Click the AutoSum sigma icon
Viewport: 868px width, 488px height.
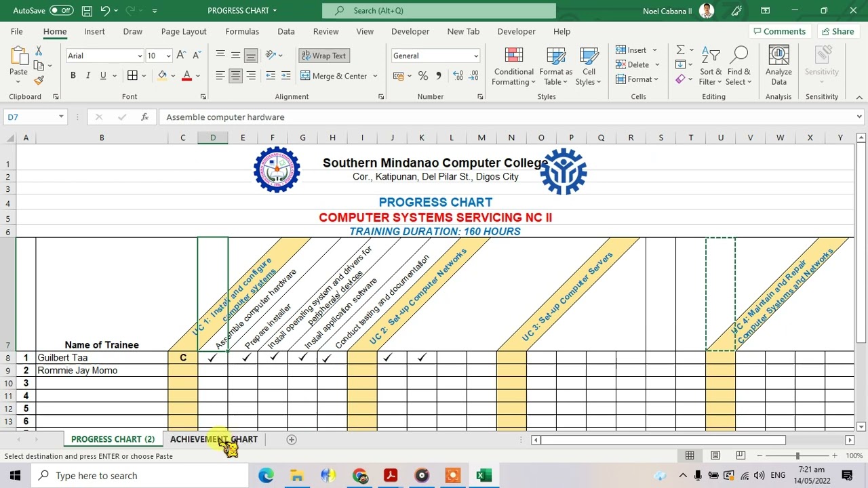point(680,50)
